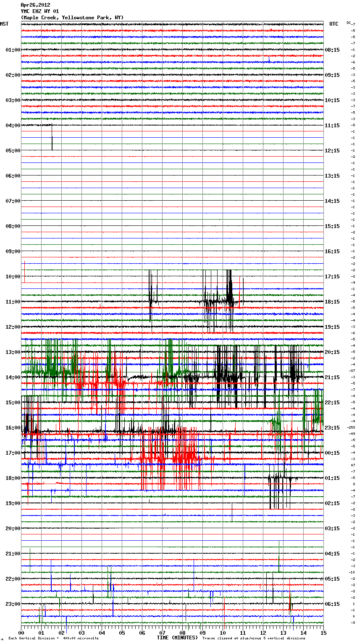Click minute tick label '14' on bottom axis
The height and width of the screenshot is (644, 357).
pyautogui.click(x=304, y=633)
